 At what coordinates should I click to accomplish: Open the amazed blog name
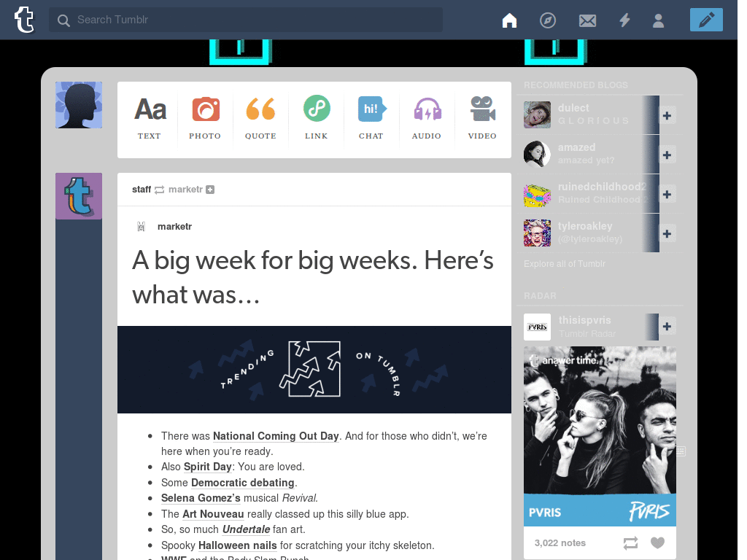pos(576,147)
